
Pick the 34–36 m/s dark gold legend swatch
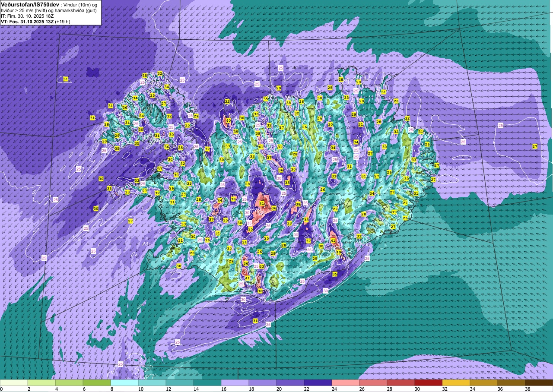coord(484,383)
